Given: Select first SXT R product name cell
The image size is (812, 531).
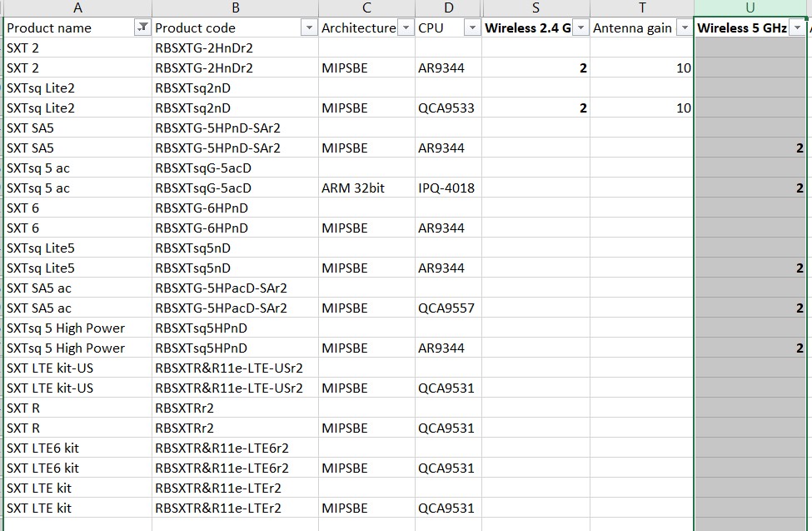Looking at the screenshot, I should pyautogui.click(x=77, y=408).
